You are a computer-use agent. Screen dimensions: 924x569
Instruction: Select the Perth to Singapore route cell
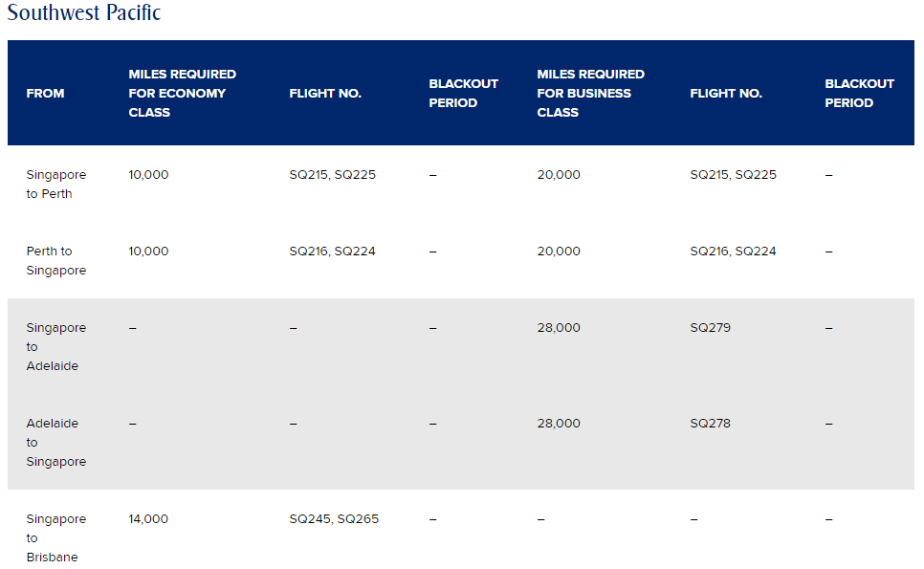(55, 261)
